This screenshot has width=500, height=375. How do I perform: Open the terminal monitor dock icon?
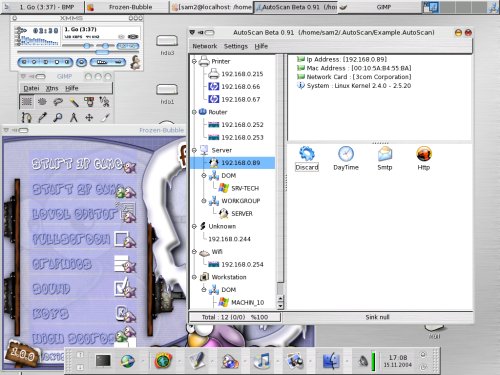point(103,361)
